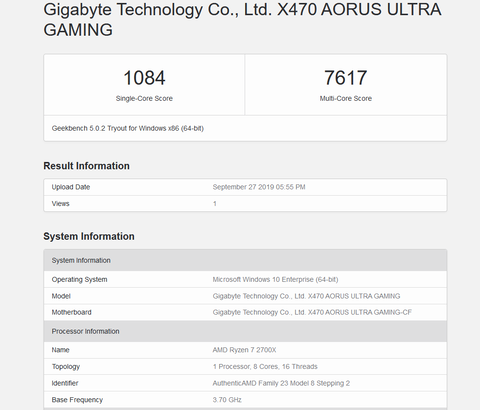Select 1 Processor, 8 Cores, 16 Threads
The height and width of the screenshot is (410, 480).
click(x=265, y=367)
